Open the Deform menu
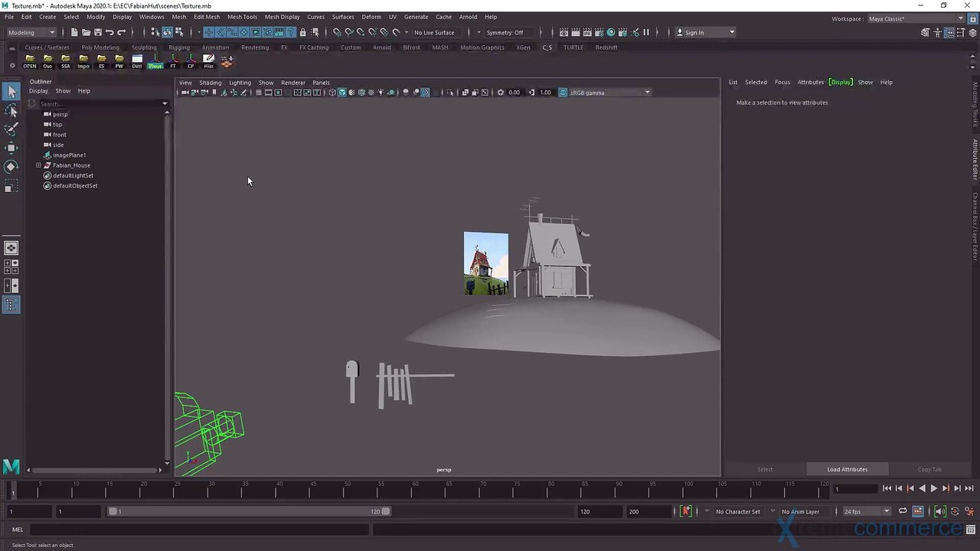The width and height of the screenshot is (980, 551). click(371, 17)
